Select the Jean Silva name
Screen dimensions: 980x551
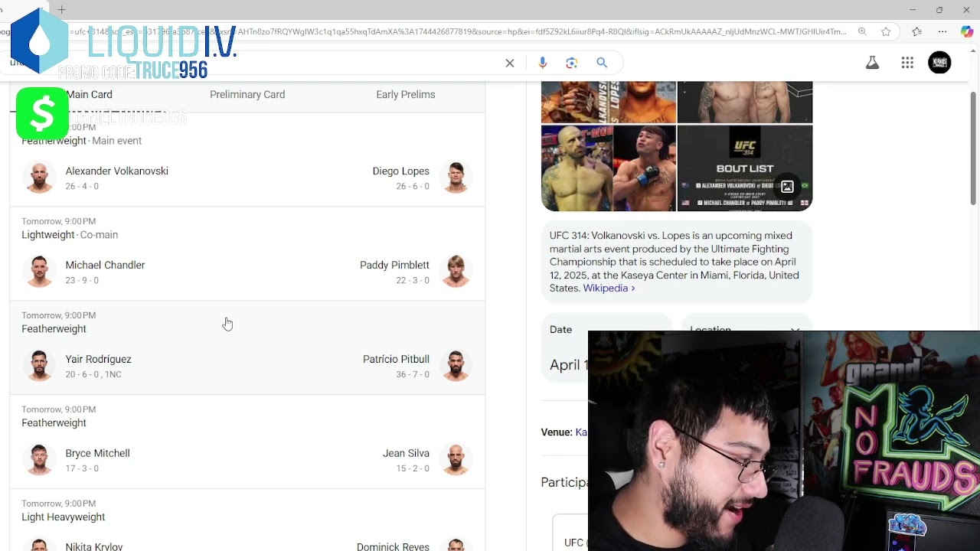click(406, 453)
